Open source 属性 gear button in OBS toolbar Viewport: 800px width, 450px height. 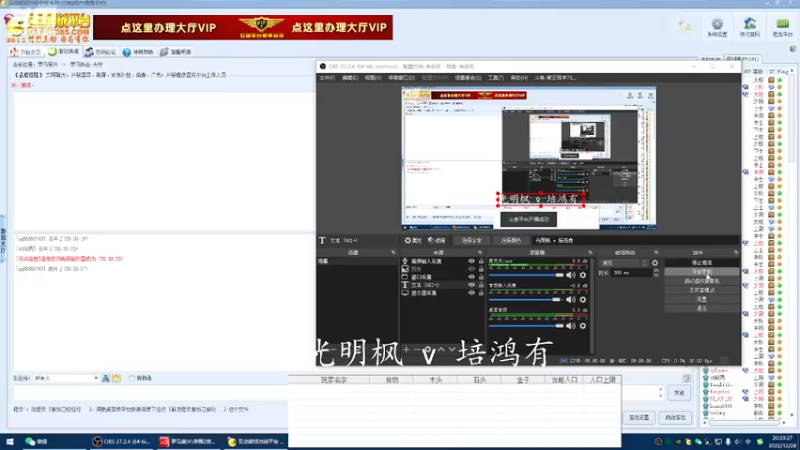point(413,240)
